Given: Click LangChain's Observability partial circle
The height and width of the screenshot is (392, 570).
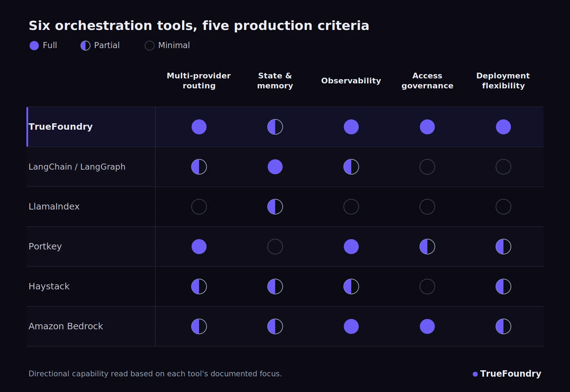Looking at the screenshot, I should (351, 167).
